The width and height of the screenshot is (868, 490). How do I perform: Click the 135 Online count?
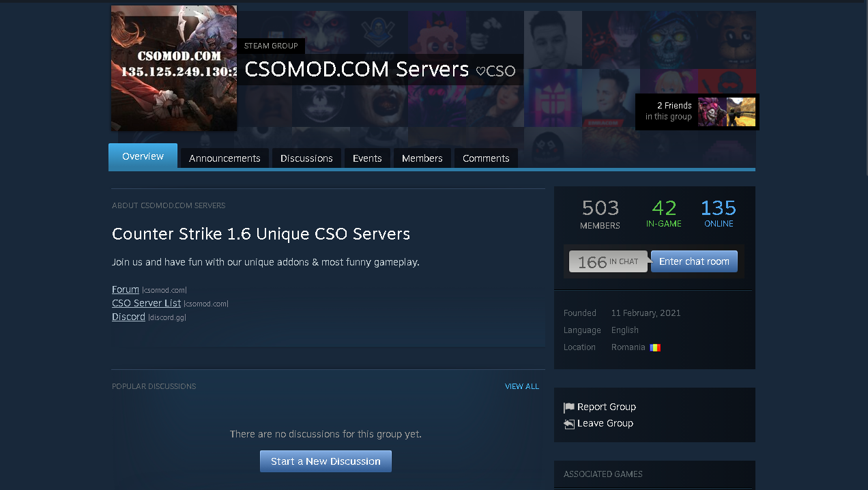pos(719,213)
